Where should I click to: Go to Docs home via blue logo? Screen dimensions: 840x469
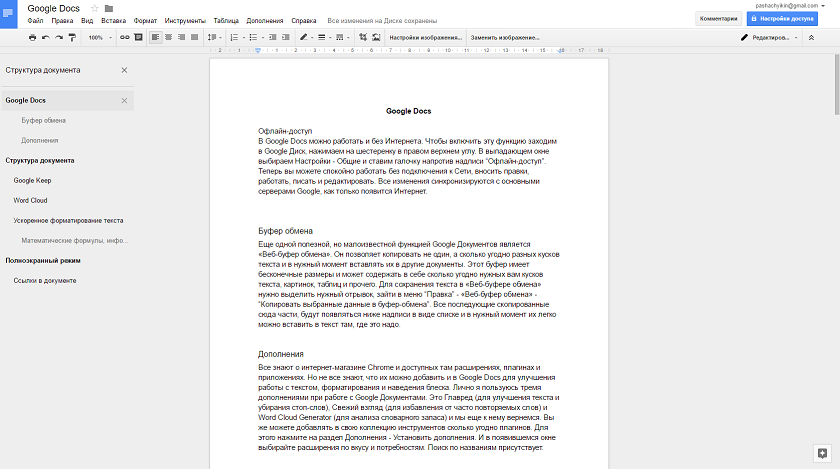9,14
